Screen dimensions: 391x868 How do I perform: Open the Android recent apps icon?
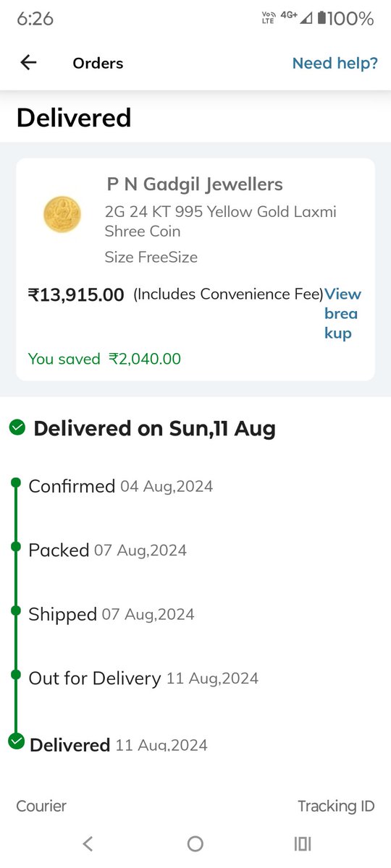[x=303, y=843]
